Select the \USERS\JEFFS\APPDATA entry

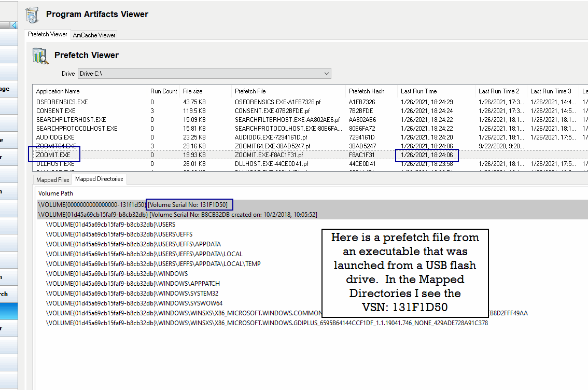click(133, 244)
